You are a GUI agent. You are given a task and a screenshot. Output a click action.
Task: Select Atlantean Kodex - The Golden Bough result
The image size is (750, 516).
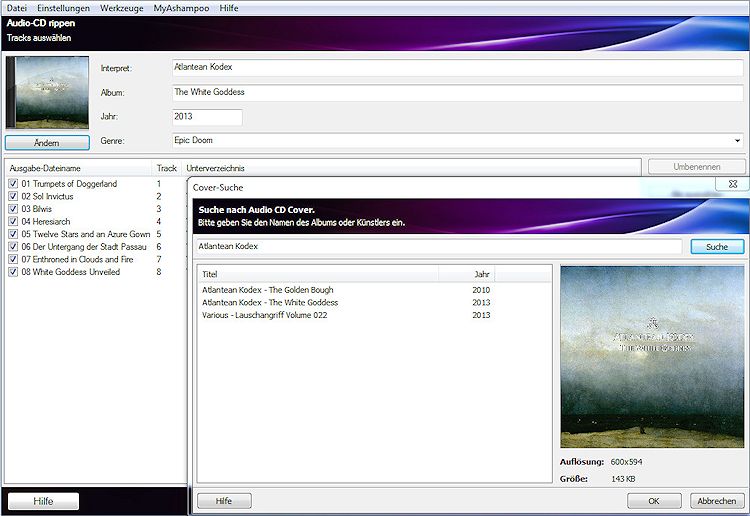pyautogui.click(x=270, y=290)
